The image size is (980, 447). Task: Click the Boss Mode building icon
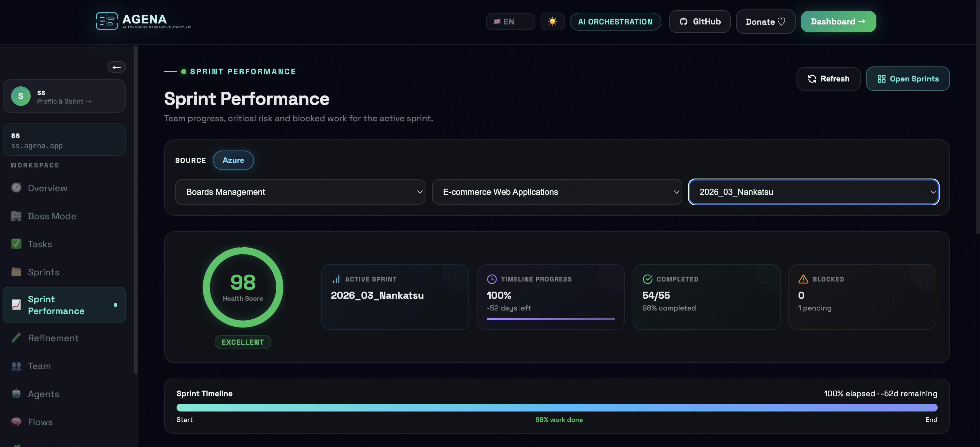pos(16,216)
